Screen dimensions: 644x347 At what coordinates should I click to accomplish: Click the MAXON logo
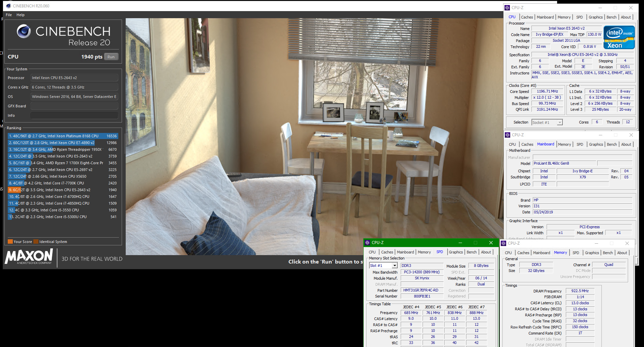pos(29,256)
